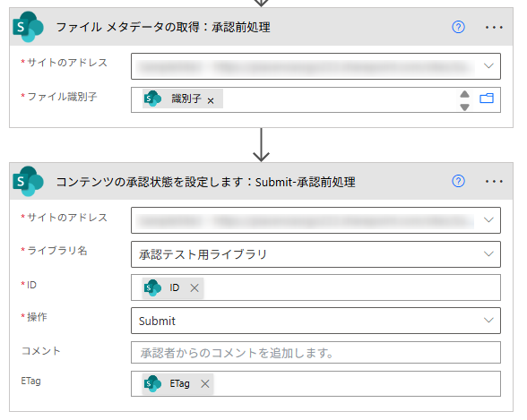
Task: Click the SharePoint icon of the file metadata action
Action: (x=28, y=27)
